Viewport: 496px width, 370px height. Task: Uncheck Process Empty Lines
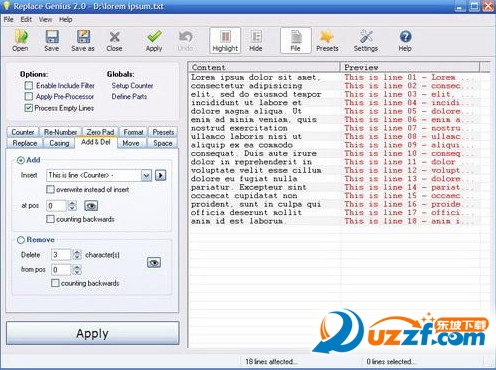coord(29,108)
